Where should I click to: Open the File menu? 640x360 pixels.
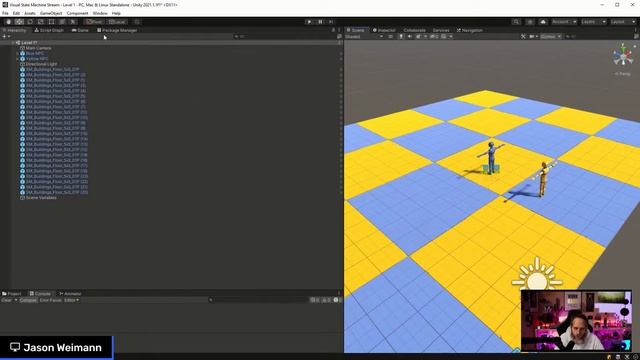[5, 13]
